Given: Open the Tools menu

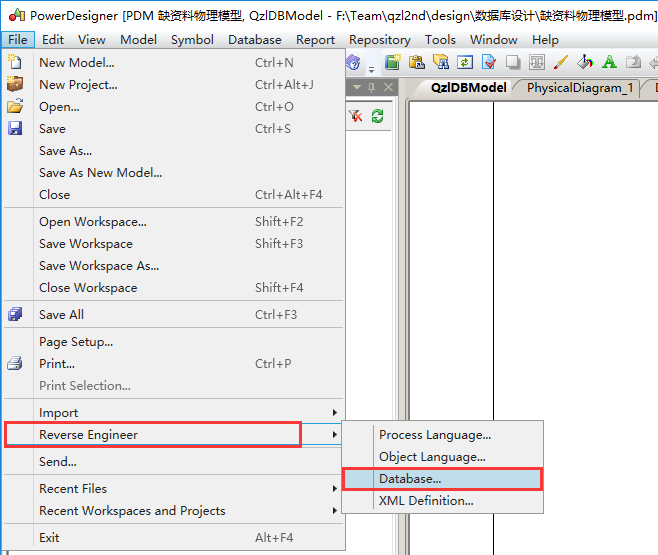Looking at the screenshot, I should tap(440, 39).
